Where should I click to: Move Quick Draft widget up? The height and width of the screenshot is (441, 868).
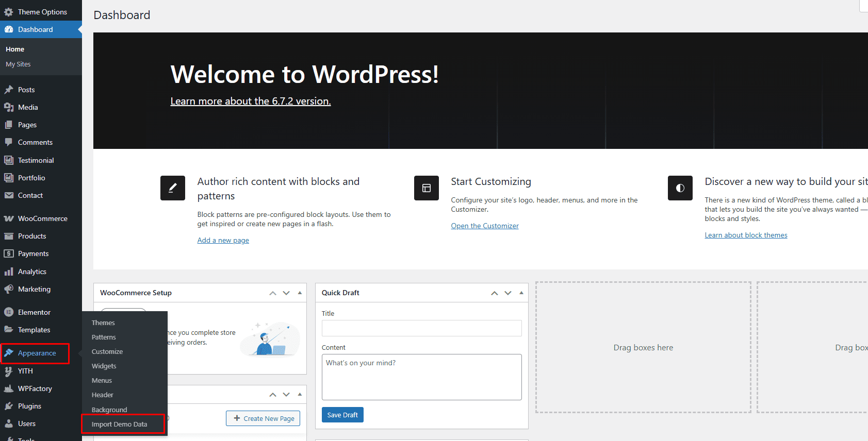coord(495,293)
